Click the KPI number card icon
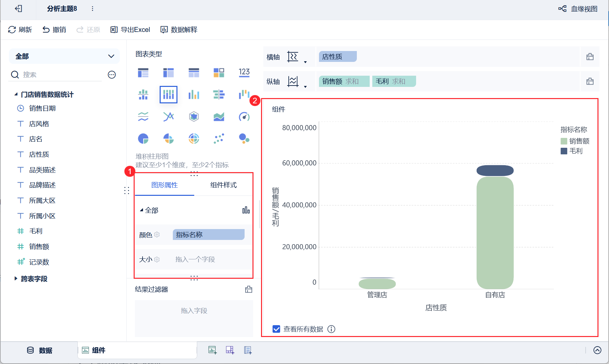This screenshot has height=364, width=609. pos(244,72)
